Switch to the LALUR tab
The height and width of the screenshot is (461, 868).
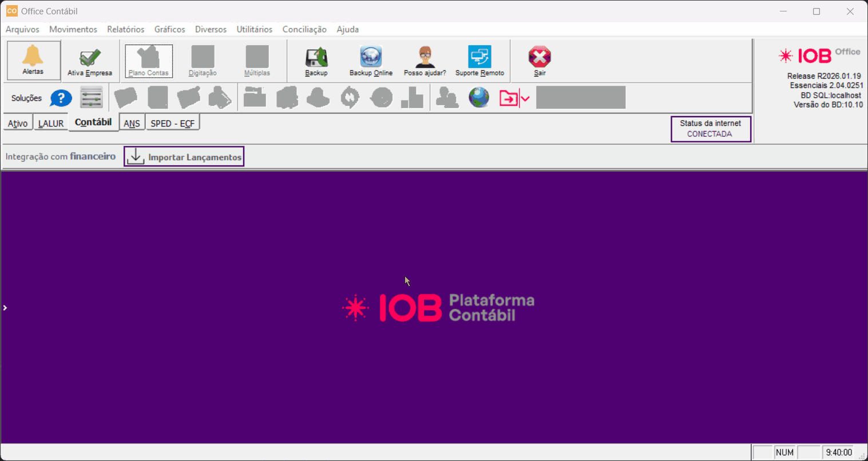pyautogui.click(x=50, y=124)
